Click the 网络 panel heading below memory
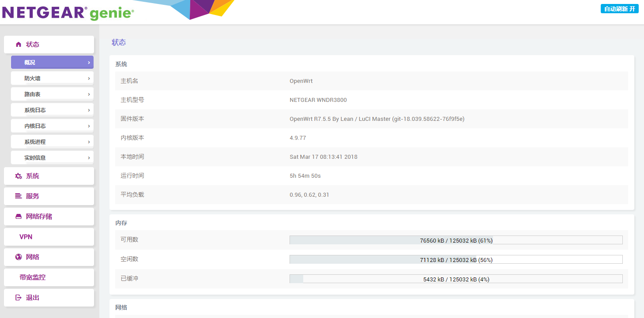Screen dimensions: 644x318 121,307
